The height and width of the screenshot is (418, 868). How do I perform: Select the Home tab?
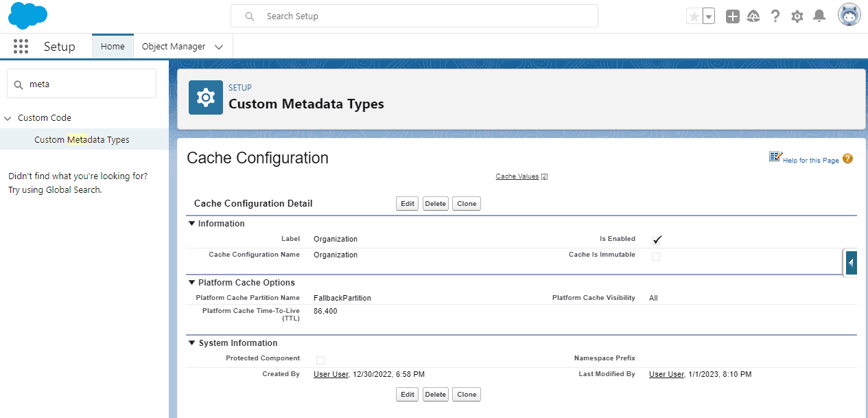tap(113, 47)
